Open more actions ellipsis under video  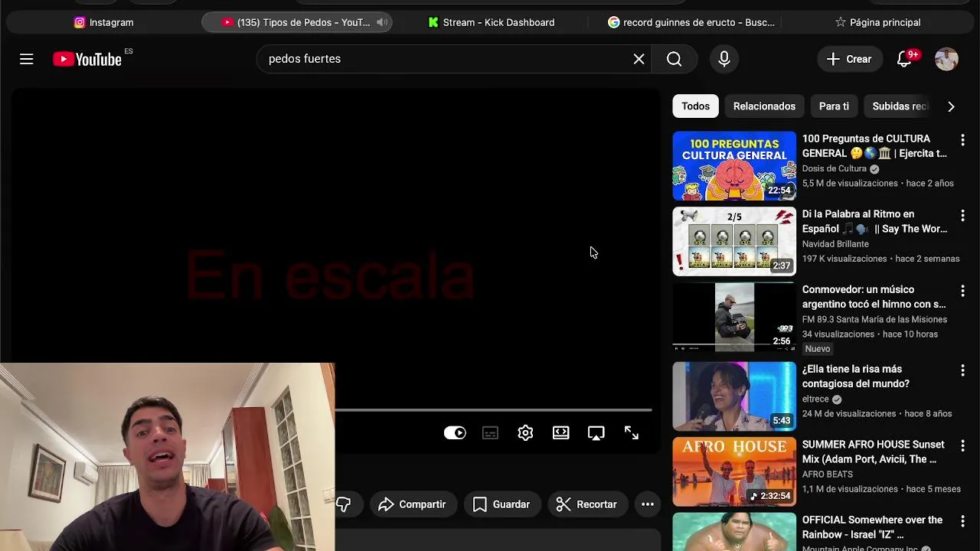pos(648,504)
